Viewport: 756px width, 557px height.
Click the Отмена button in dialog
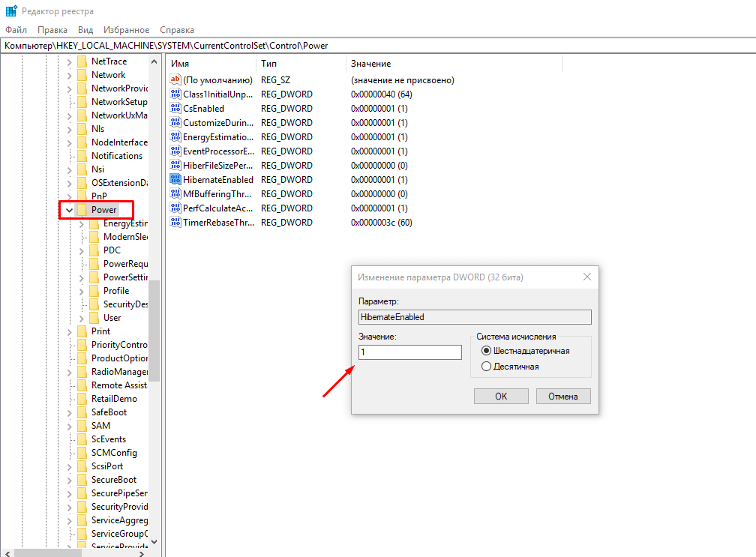(x=562, y=396)
